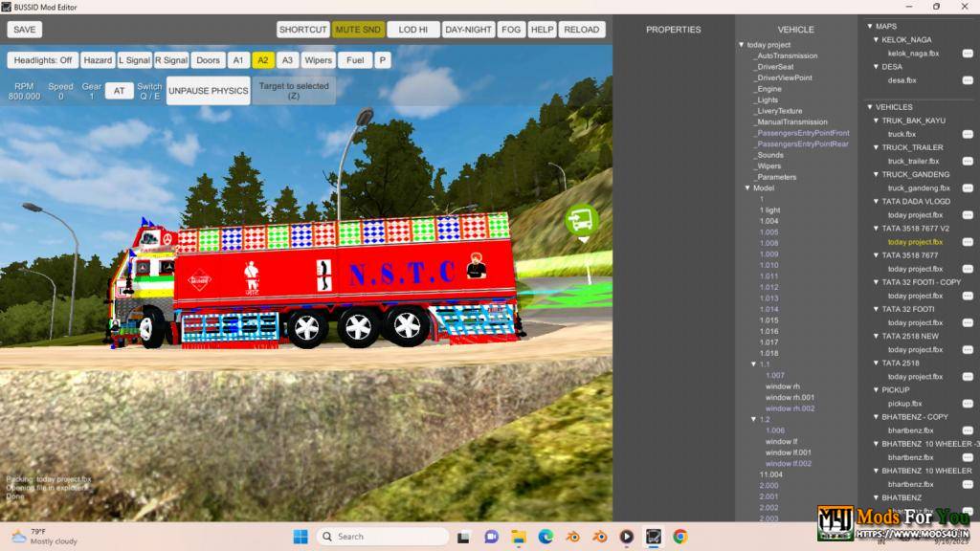Toggle LOD HI quality
Image resolution: width=980 pixels, height=551 pixels.
(412, 30)
